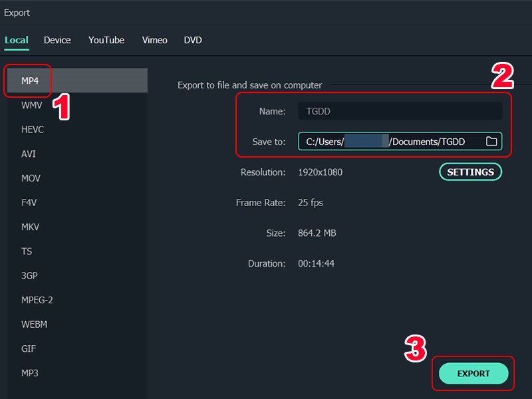Click the 'Export to file and save on computer' heading
532x399 pixels.
tap(250, 85)
